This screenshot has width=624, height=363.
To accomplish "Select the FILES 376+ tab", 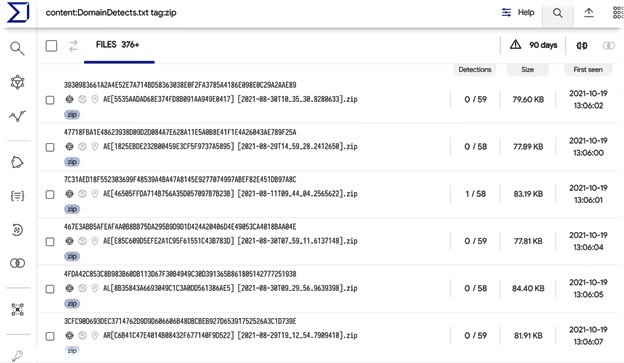I will click(118, 45).
